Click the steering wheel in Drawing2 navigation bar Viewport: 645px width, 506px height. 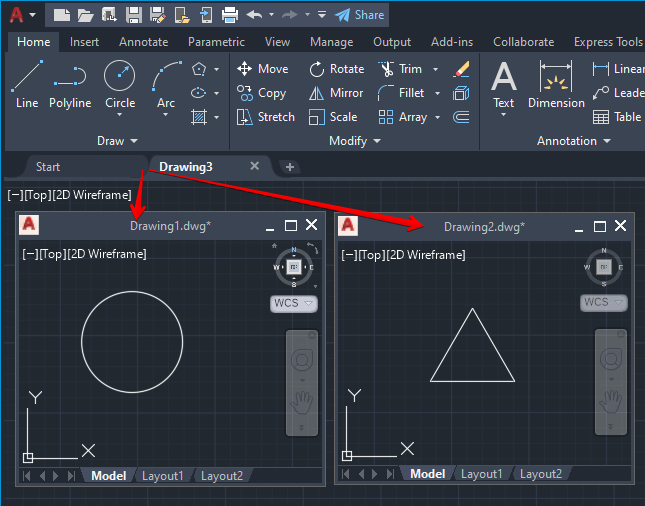pos(611,359)
